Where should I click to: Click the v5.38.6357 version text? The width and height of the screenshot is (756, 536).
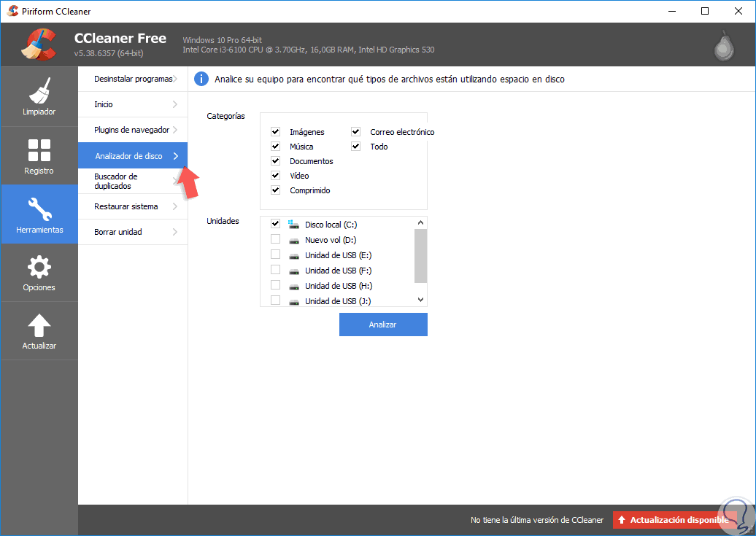(x=109, y=53)
